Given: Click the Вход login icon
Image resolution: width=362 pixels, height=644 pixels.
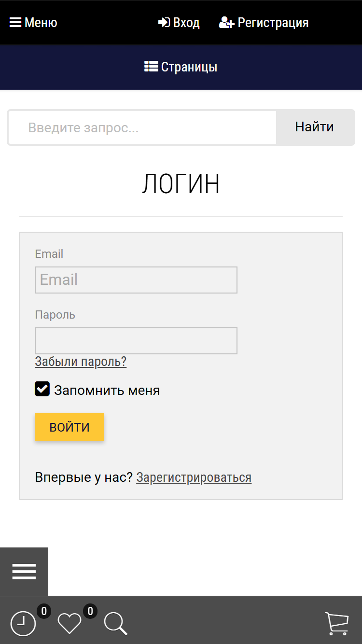Looking at the screenshot, I should click(164, 23).
